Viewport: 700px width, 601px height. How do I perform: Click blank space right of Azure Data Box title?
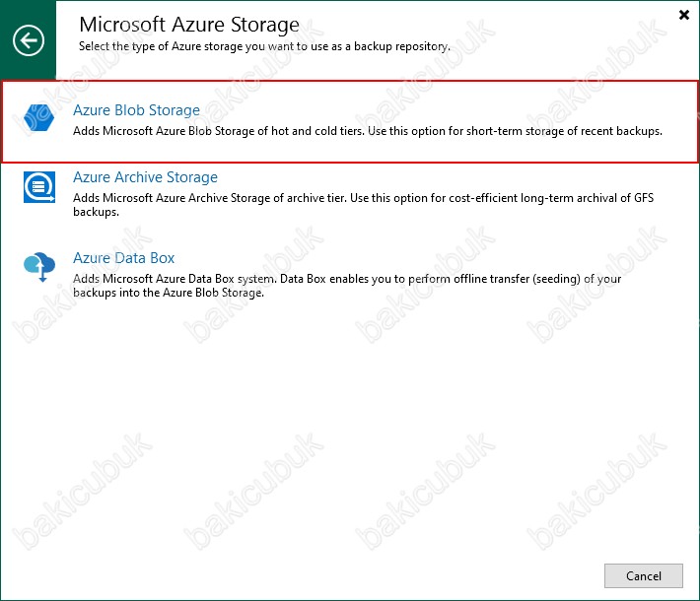424,258
